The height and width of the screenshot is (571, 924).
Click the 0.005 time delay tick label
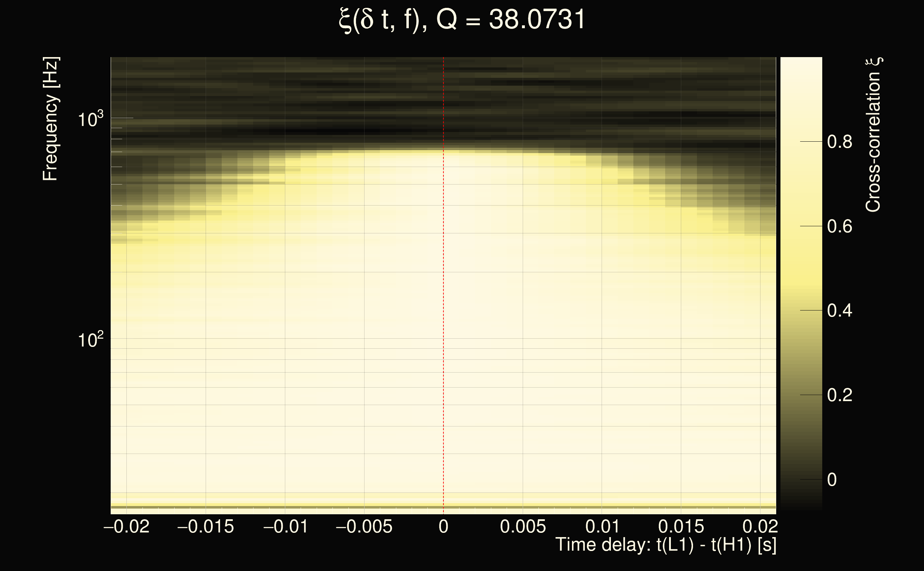[523, 526]
